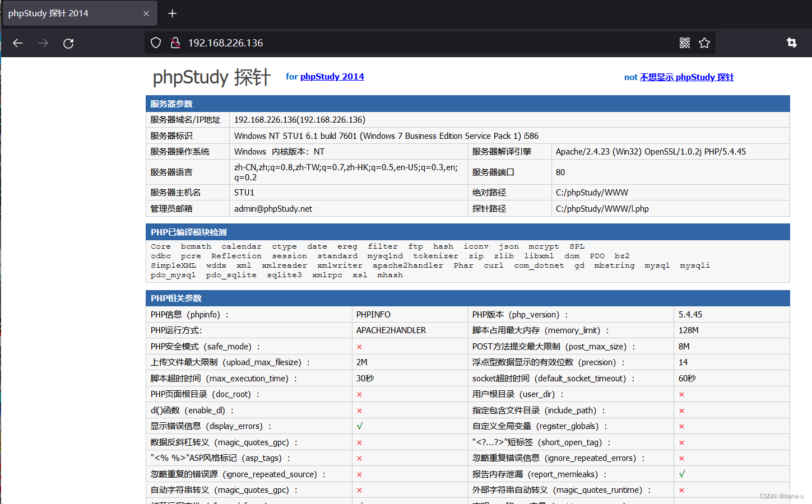This screenshot has width=812, height=504.
Task: Click the Apache/2.4.23 (Win32) OpenSSL value
Action: [x=651, y=152]
